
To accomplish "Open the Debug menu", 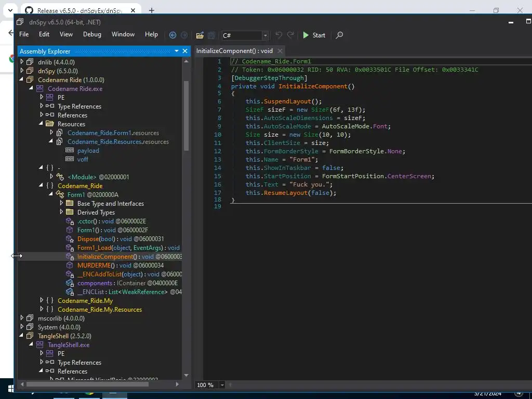I will point(92,34).
